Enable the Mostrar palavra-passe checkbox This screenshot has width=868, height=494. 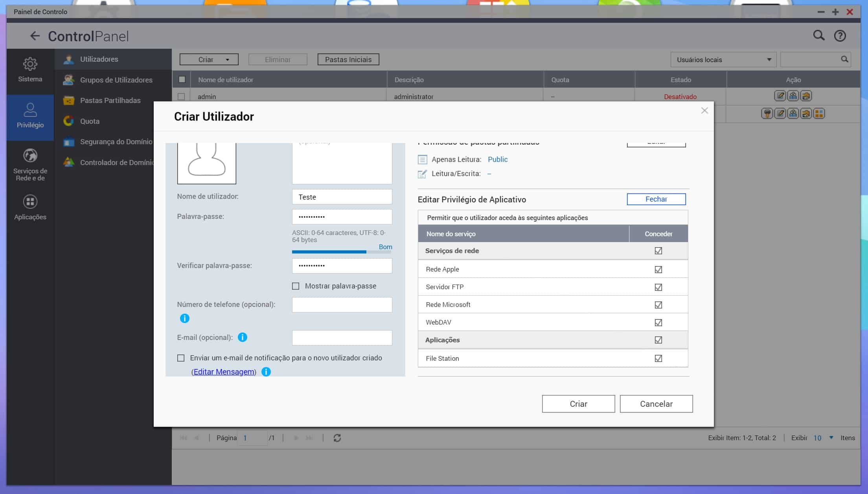point(296,286)
